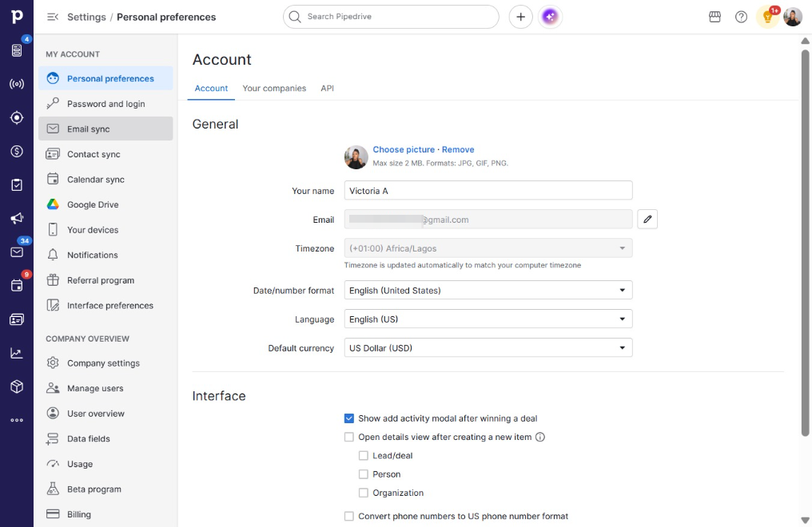Open the Language dropdown
Screen dimensions: 812x527
[488, 319]
